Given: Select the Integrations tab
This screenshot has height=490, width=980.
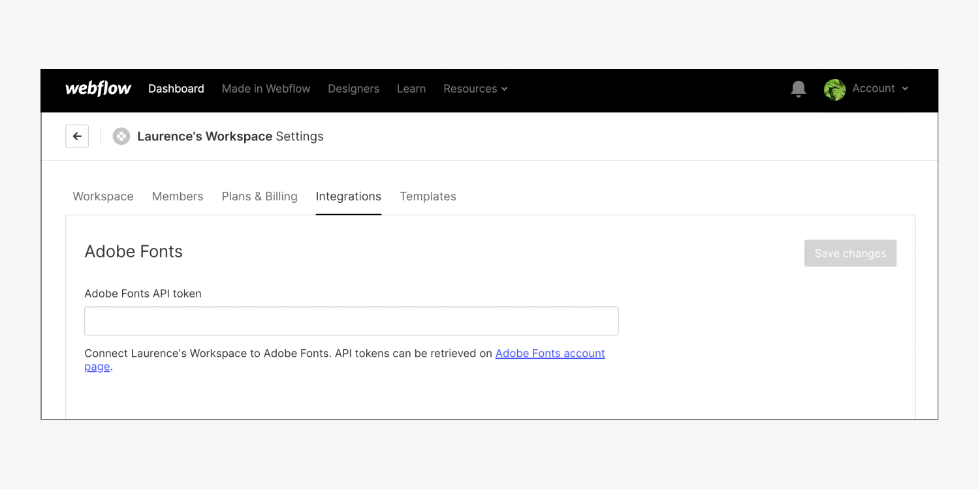Looking at the screenshot, I should [349, 196].
